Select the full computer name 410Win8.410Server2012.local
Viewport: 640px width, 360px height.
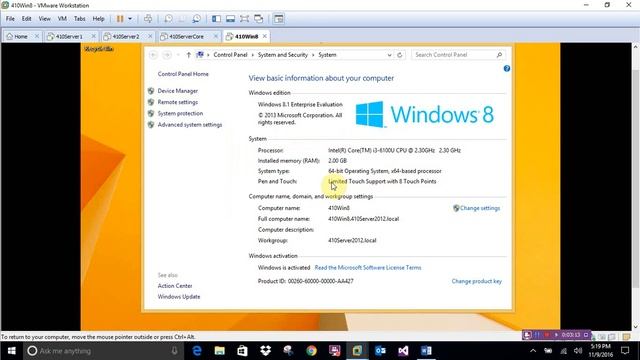pos(363,219)
